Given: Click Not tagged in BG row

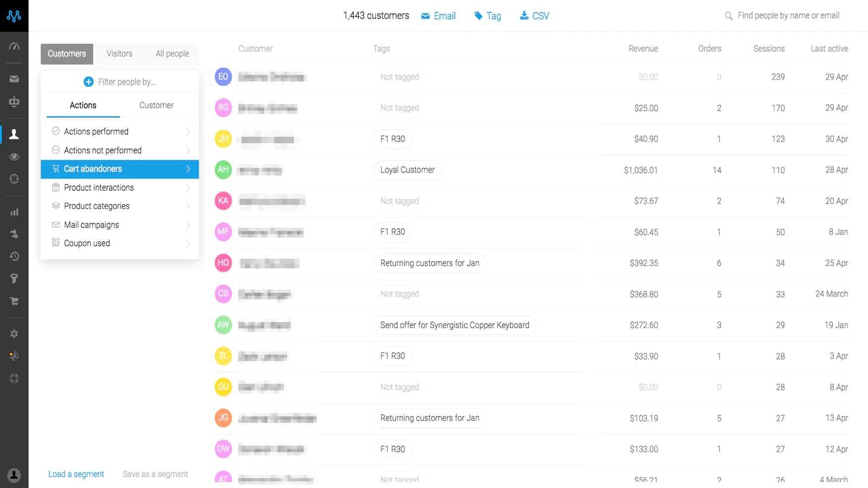Looking at the screenshot, I should 399,108.
